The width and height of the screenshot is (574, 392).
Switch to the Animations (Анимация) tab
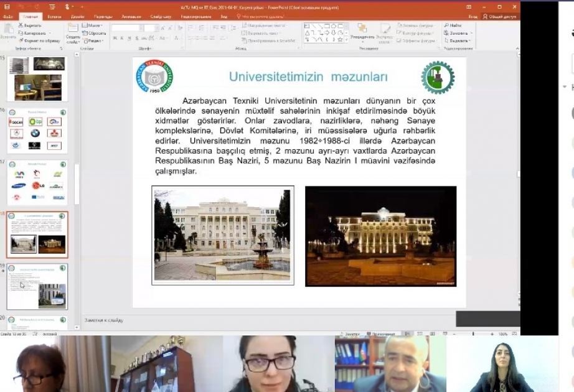[131, 16]
